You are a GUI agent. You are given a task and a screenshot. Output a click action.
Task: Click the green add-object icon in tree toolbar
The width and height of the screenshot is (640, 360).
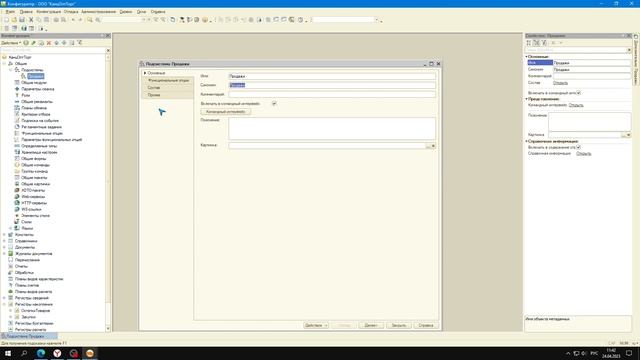(x=26, y=43)
